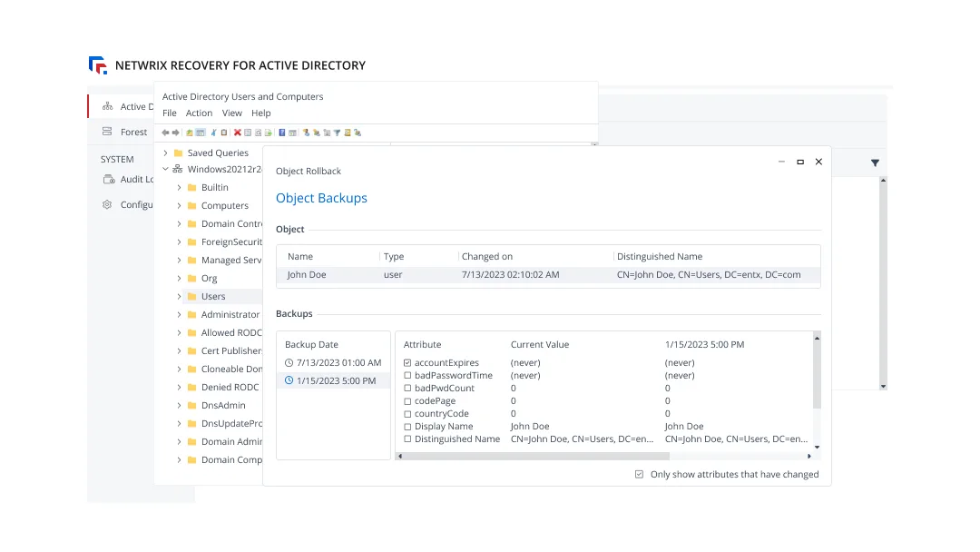Click the attribute list horizontal scrollbar
Screen dimensions: 980x552
pyautogui.click(x=534, y=457)
